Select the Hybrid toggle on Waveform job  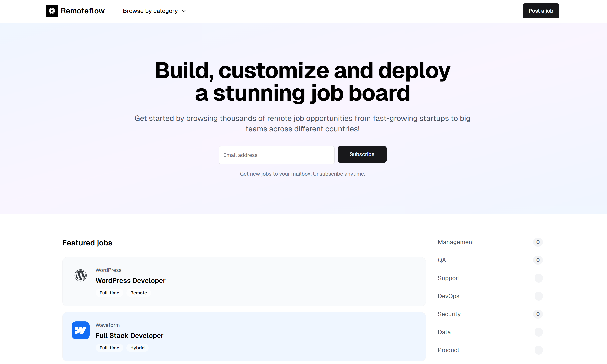pyautogui.click(x=137, y=348)
